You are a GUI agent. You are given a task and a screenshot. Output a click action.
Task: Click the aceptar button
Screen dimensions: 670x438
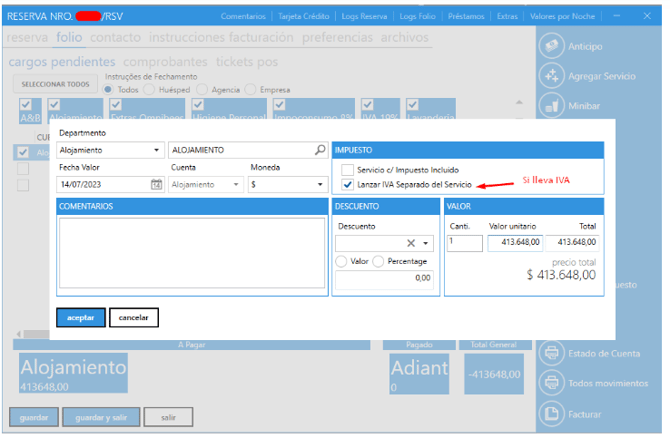pos(80,317)
